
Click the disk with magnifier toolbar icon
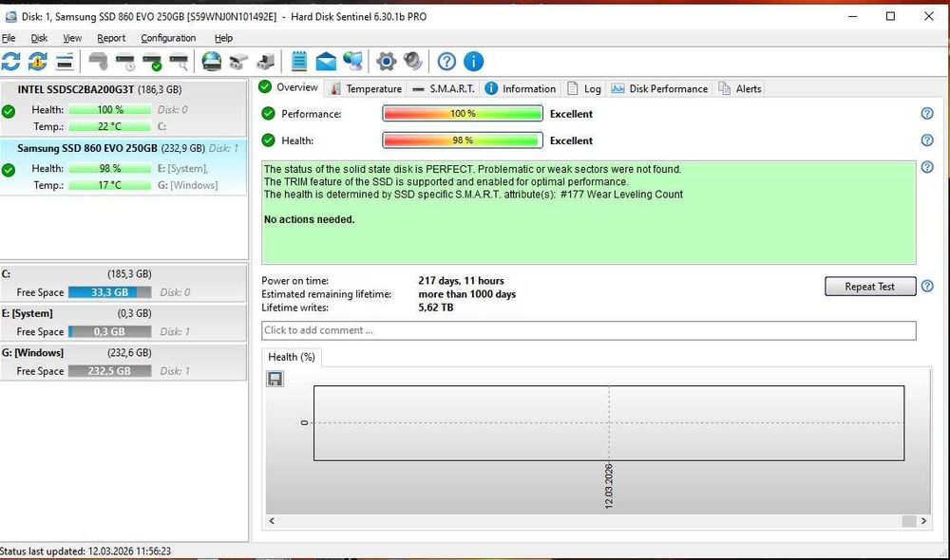pos(179,61)
